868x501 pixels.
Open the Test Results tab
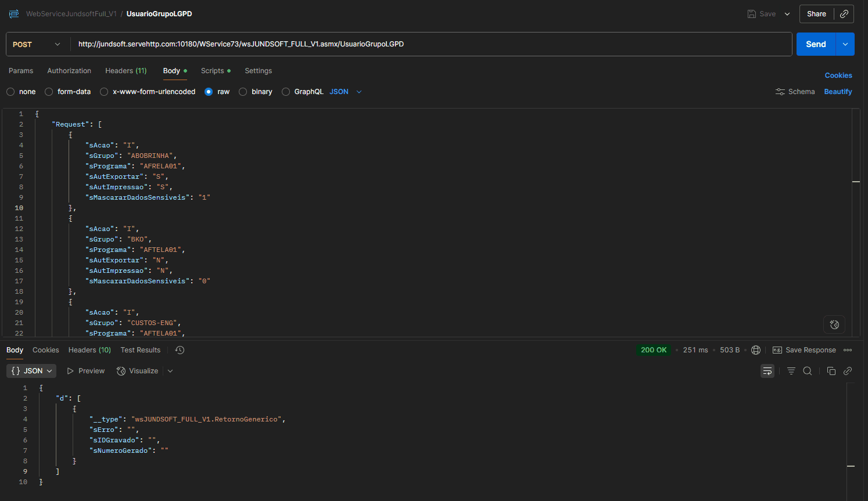point(140,350)
